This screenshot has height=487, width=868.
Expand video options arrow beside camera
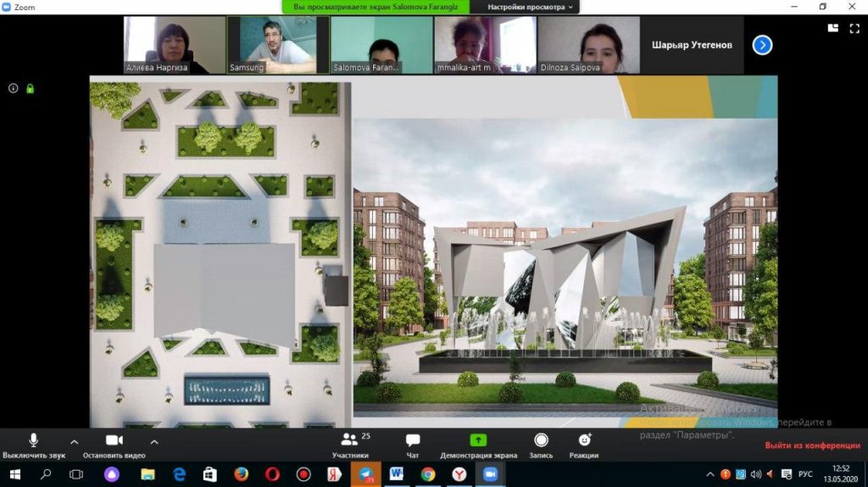[x=154, y=441]
